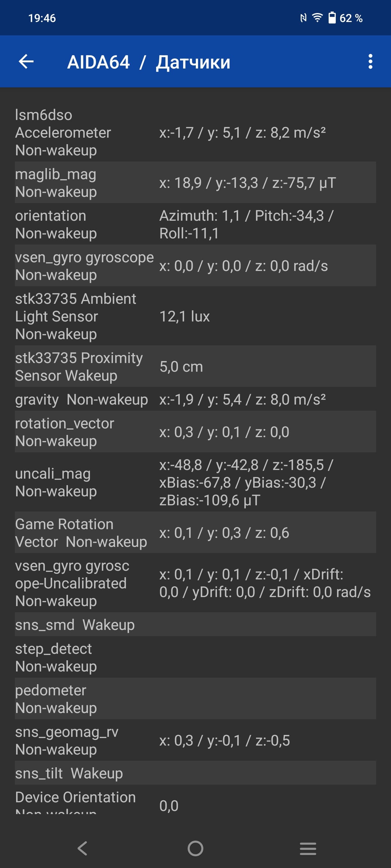Tap the Android back navigation button
Viewport: 391px width, 868px height.
(x=82, y=848)
